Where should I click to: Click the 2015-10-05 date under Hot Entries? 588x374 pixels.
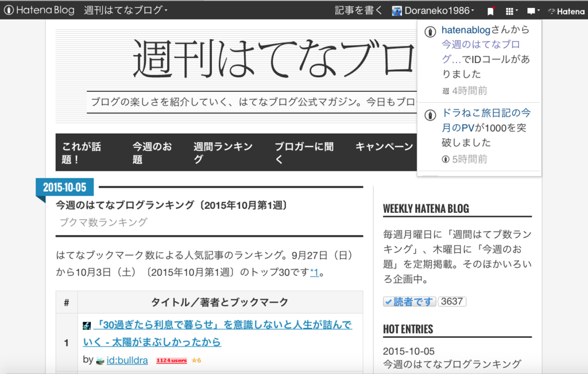point(409,351)
